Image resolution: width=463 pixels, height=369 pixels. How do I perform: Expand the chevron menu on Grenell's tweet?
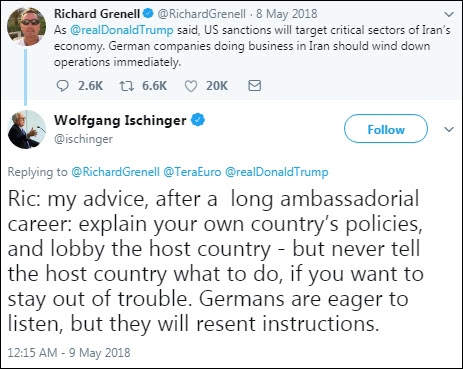tap(449, 14)
